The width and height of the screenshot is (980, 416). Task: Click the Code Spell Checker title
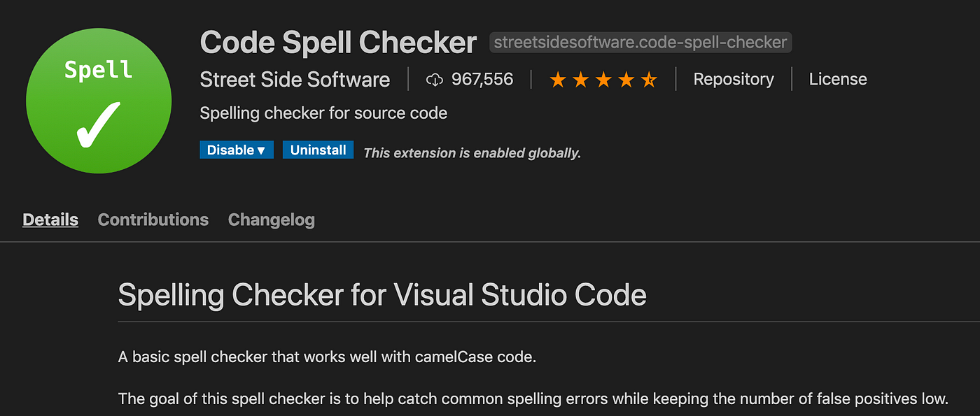339,43
